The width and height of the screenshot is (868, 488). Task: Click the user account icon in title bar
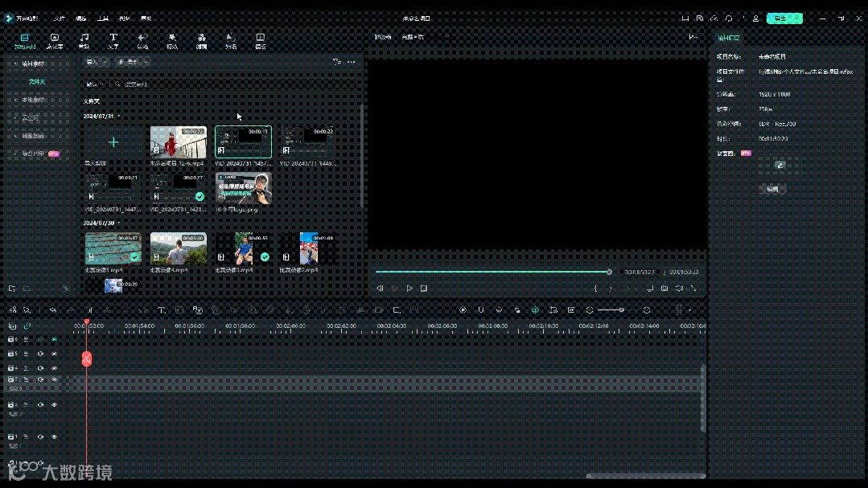pyautogui.click(x=755, y=18)
